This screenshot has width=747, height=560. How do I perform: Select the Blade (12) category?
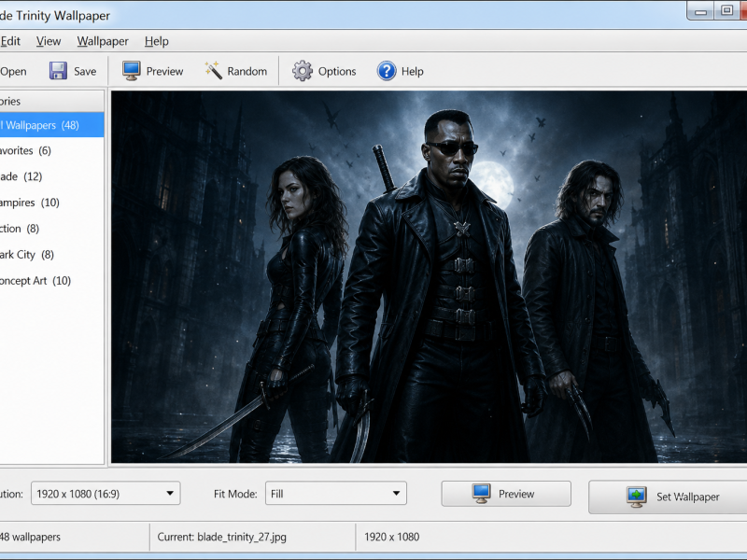click(51, 176)
